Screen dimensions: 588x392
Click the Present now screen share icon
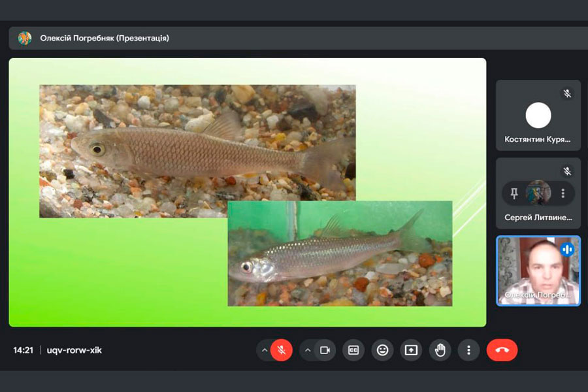[x=411, y=350]
